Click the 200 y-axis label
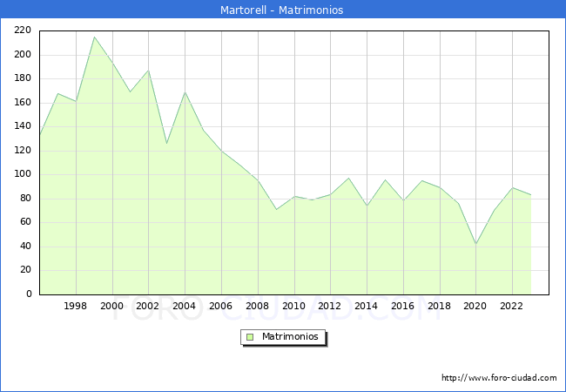This screenshot has width=566, height=392. click(x=23, y=55)
